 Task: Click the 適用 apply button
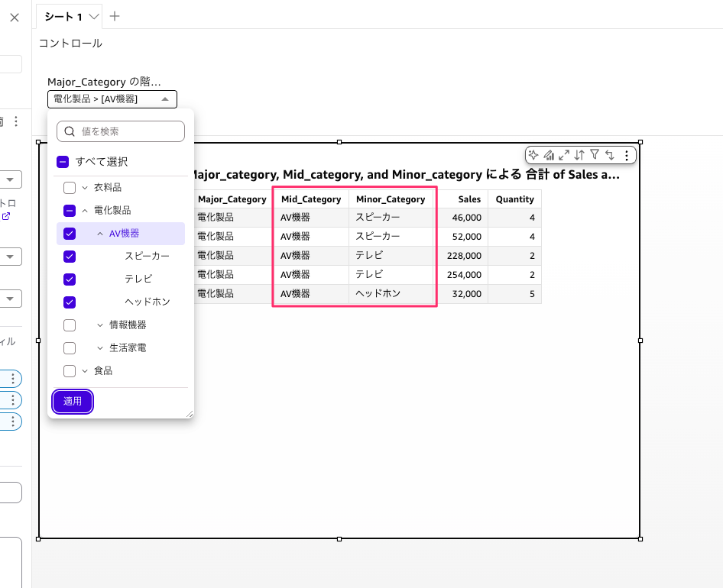[73, 402]
